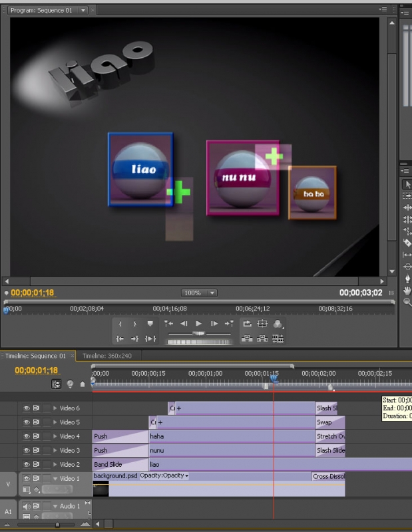Click the Cross Dissolve transition on Video 1
The width and height of the screenshot is (412, 532).
pos(328,476)
